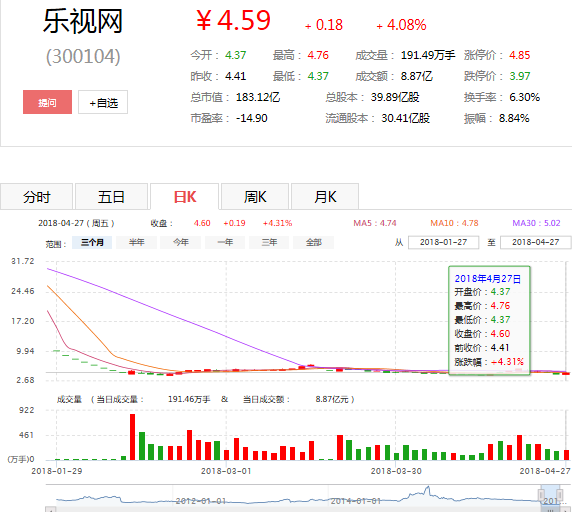The width and height of the screenshot is (572, 512).
Task: Focus the end date field 2018-04-27
Action: (x=536, y=242)
